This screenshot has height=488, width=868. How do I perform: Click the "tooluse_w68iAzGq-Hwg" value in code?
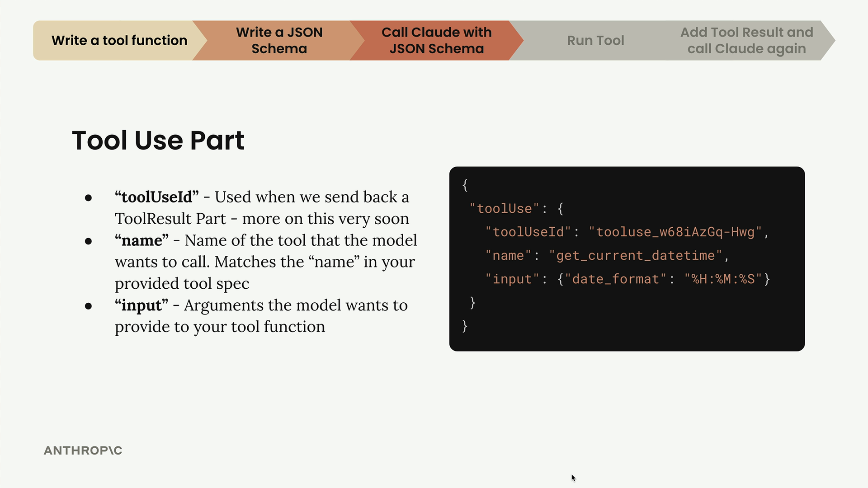click(x=675, y=232)
